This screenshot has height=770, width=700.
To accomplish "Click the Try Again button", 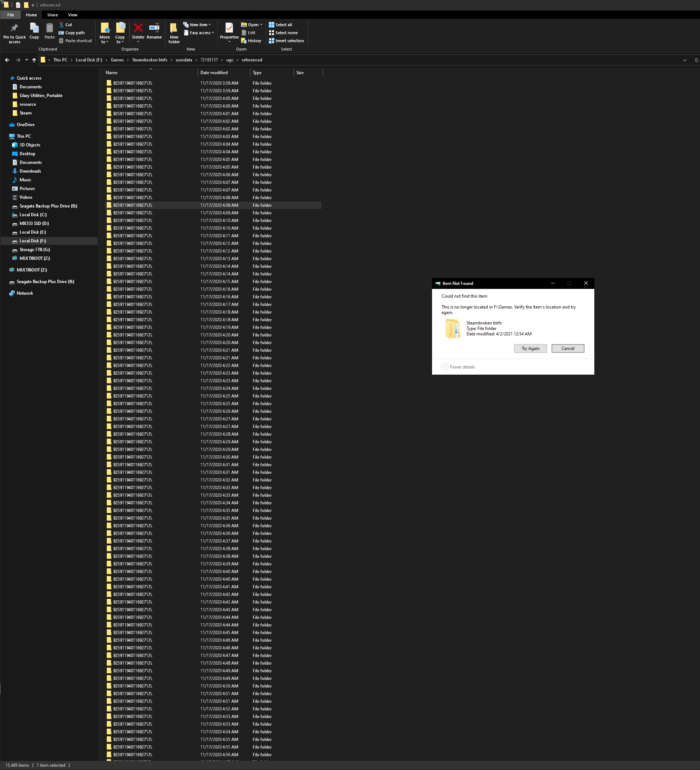I will tap(530, 348).
